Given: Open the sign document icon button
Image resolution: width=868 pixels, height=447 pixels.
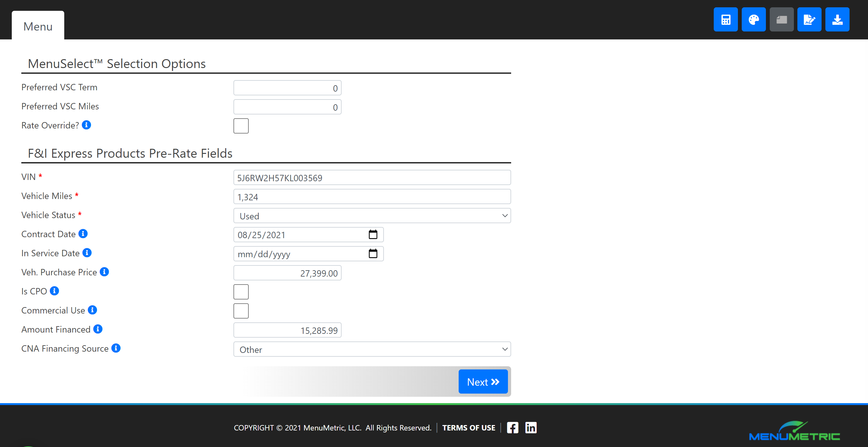Looking at the screenshot, I should point(809,19).
